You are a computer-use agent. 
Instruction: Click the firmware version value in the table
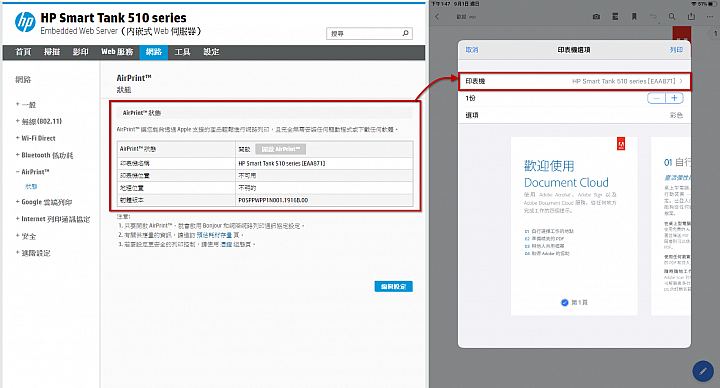273,200
